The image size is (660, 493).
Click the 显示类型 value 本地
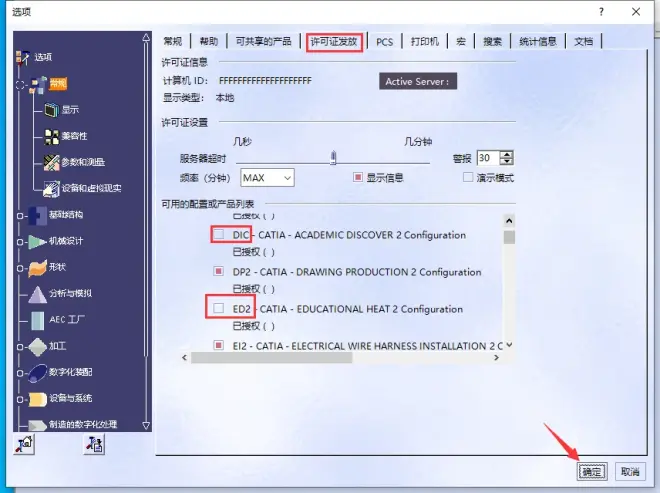225,98
